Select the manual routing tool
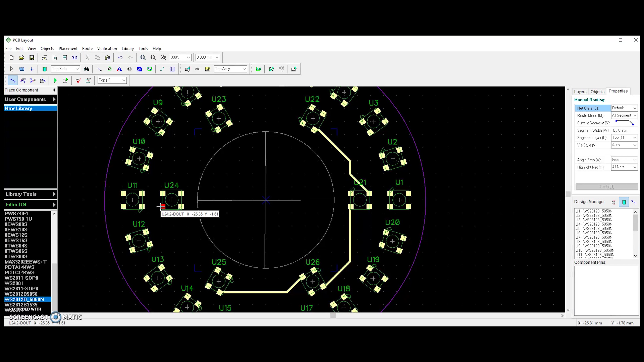644x362 pixels. [13, 80]
